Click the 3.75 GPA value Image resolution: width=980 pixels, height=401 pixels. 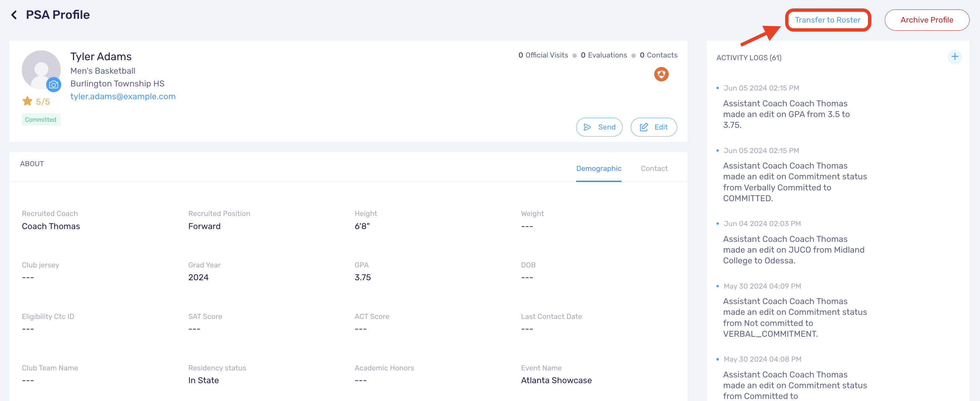click(x=362, y=277)
